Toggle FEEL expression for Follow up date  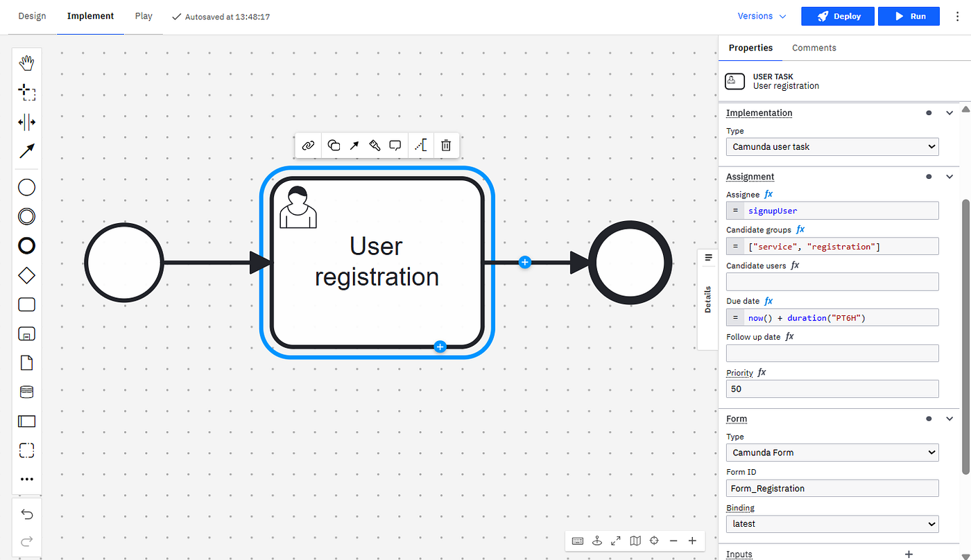click(789, 337)
